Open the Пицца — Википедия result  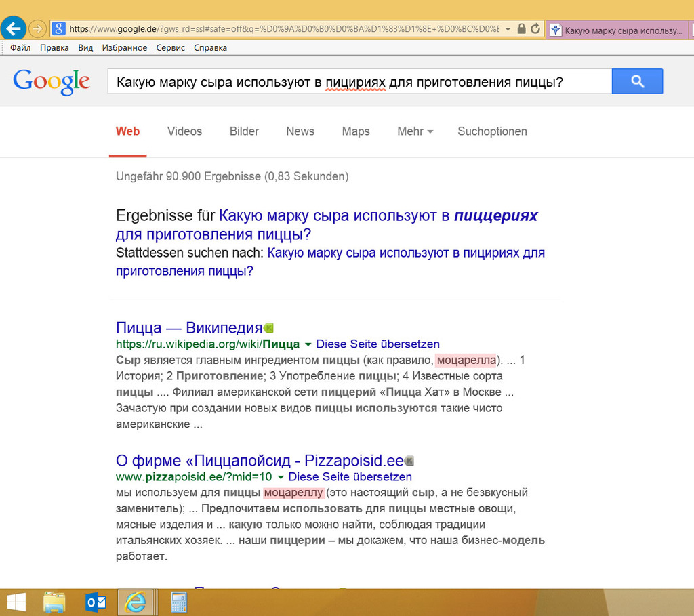coord(189,328)
